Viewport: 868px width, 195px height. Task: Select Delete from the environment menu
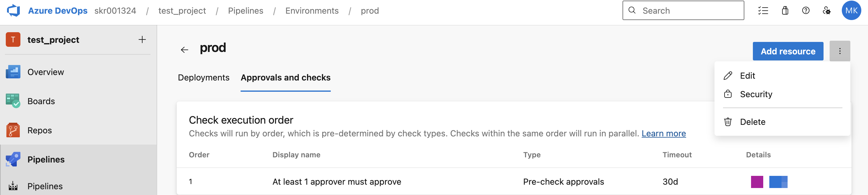[753, 122]
